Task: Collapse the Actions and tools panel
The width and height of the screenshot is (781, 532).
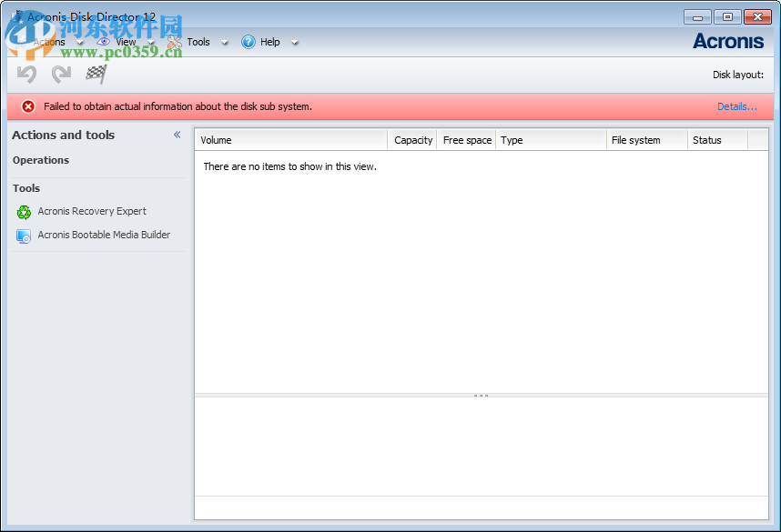Action: pos(177,134)
